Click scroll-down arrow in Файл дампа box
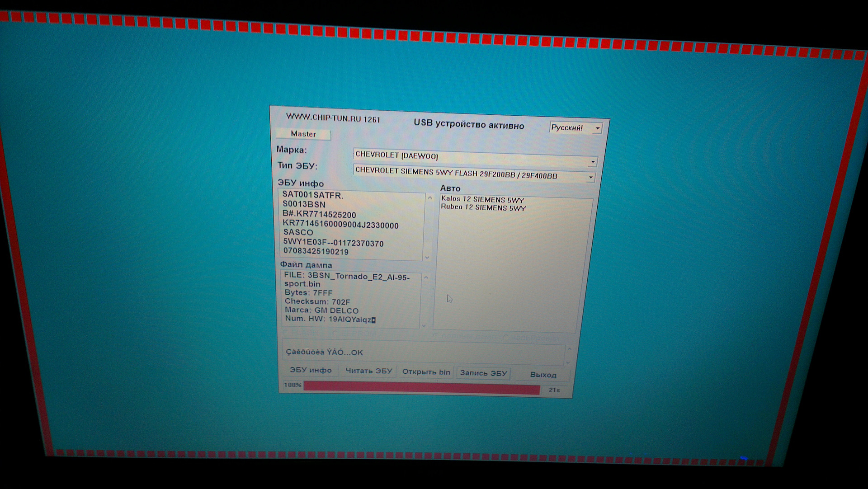This screenshot has width=868, height=489. point(424,325)
